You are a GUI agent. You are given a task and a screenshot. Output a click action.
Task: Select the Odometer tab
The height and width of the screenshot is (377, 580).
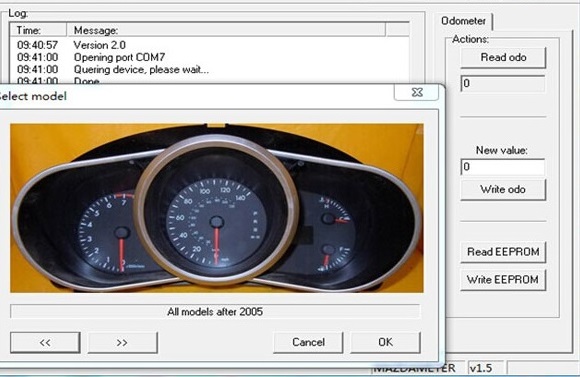pyautogui.click(x=463, y=21)
